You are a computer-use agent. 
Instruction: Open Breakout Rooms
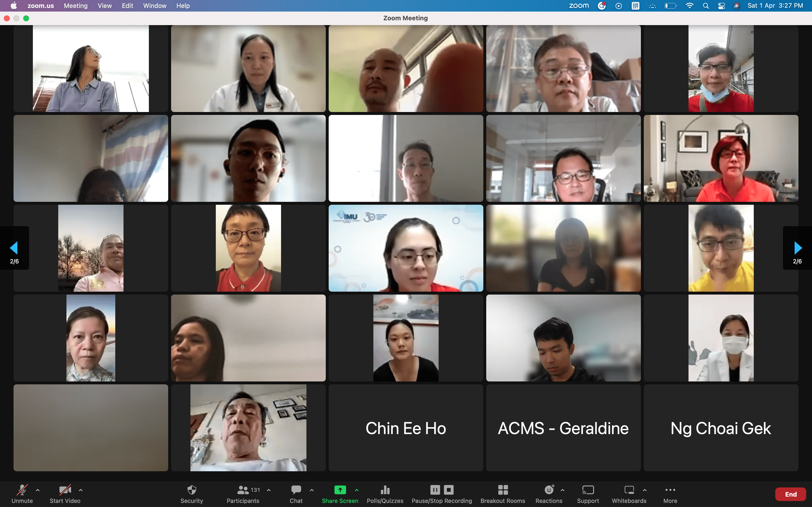pyautogui.click(x=503, y=490)
